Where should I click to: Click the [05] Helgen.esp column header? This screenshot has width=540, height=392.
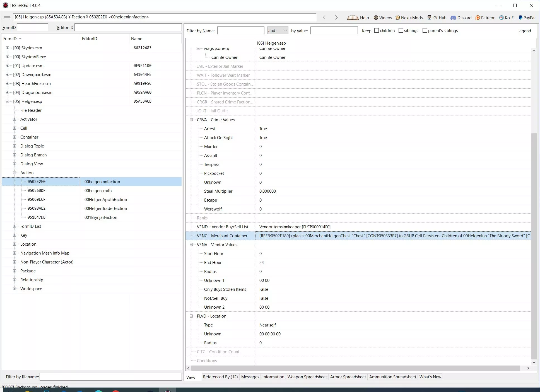[x=393, y=43]
